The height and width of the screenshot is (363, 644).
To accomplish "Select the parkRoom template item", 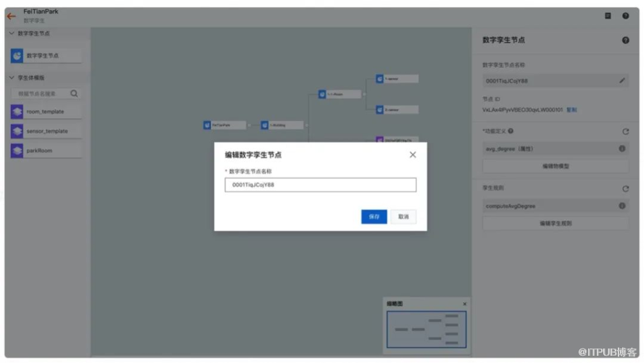I will (x=46, y=151).
